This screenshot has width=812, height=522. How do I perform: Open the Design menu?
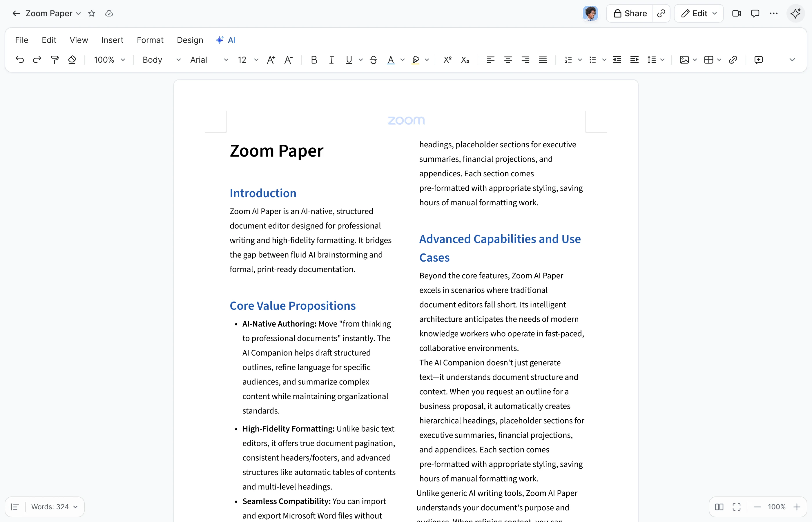pos(190,40)
